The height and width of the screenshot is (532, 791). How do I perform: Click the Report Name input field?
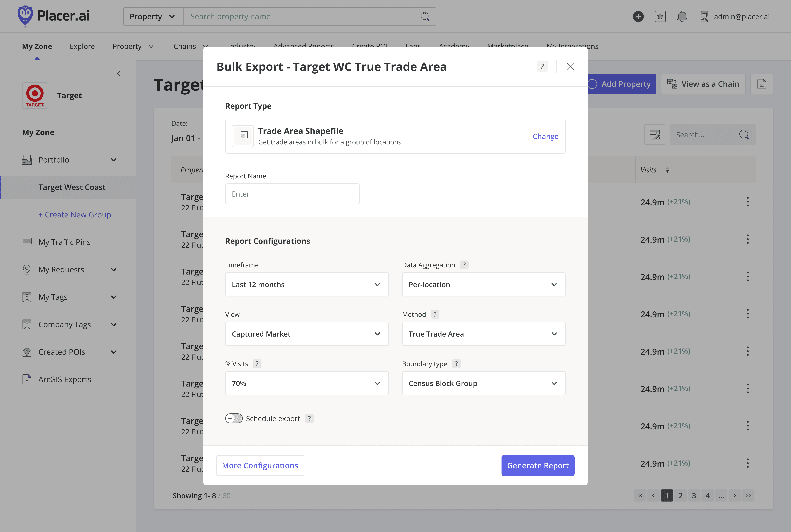[292, 194]
